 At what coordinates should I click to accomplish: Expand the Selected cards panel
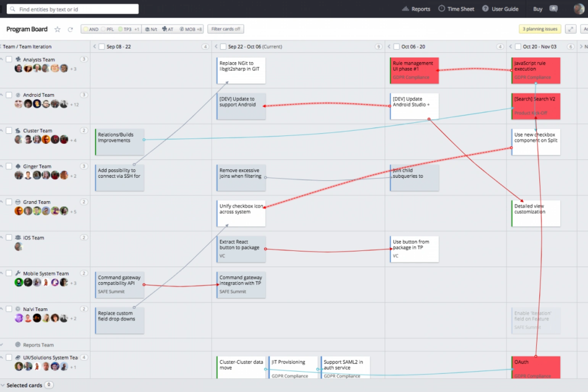pos(3,385)
